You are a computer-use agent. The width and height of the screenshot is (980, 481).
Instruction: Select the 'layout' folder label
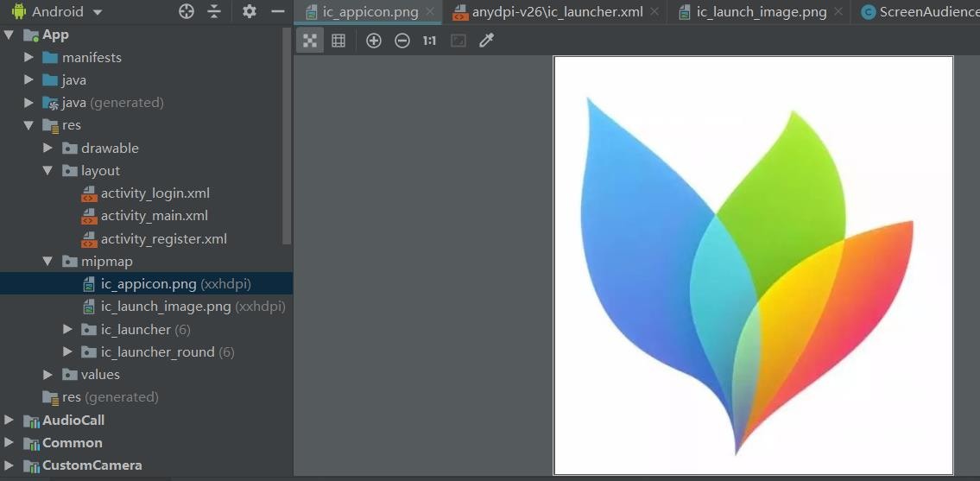coord(100,170)
